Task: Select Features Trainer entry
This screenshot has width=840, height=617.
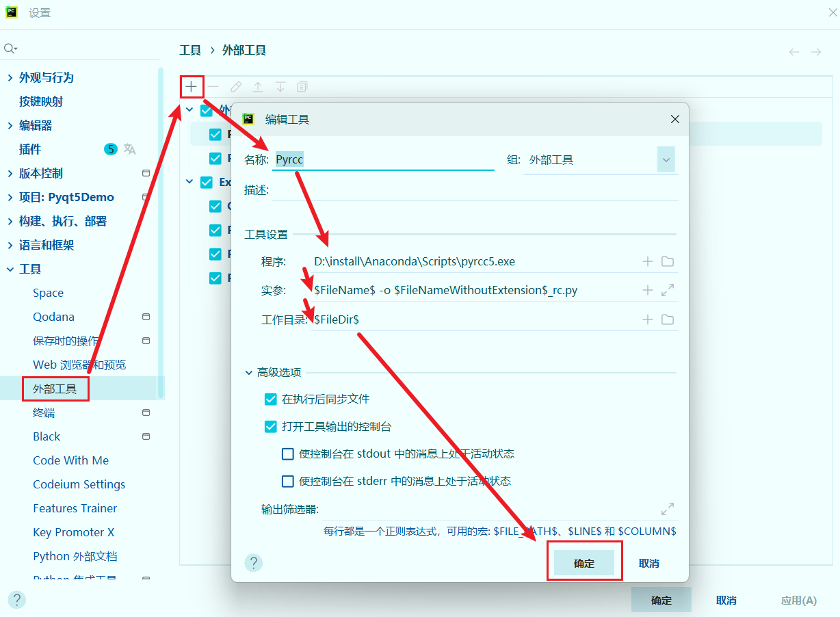Action: (75, 508)
